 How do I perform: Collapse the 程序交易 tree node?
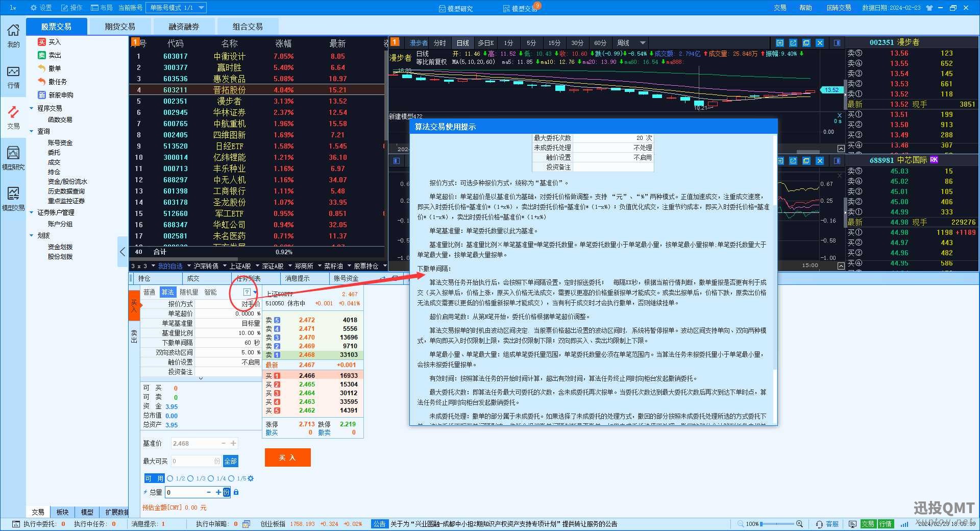(32, 108)
